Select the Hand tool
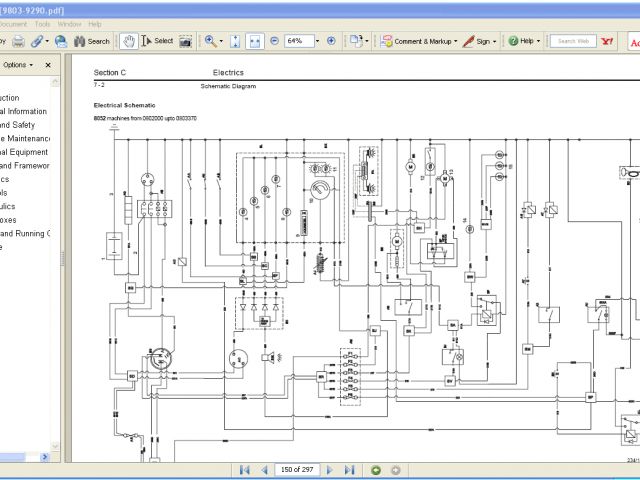The image size is (640, 480). point(128,41)
